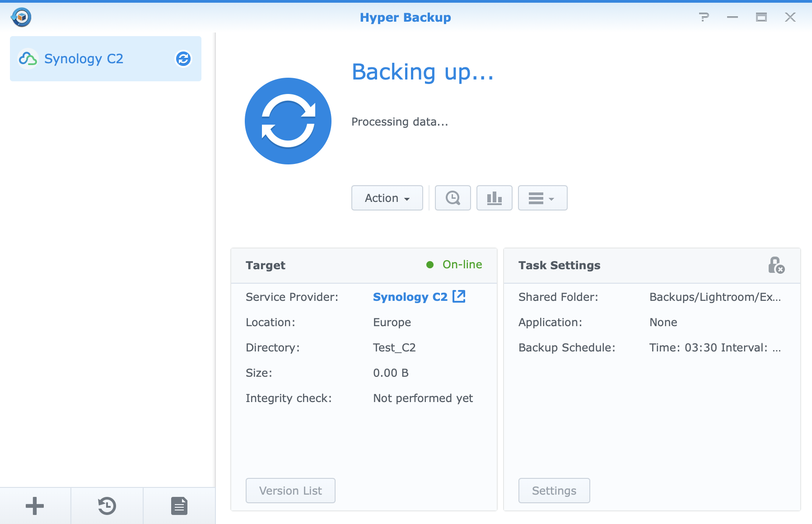812x524 pixels.
Task: Click the plus icon to create backup task
Action: 35,506
